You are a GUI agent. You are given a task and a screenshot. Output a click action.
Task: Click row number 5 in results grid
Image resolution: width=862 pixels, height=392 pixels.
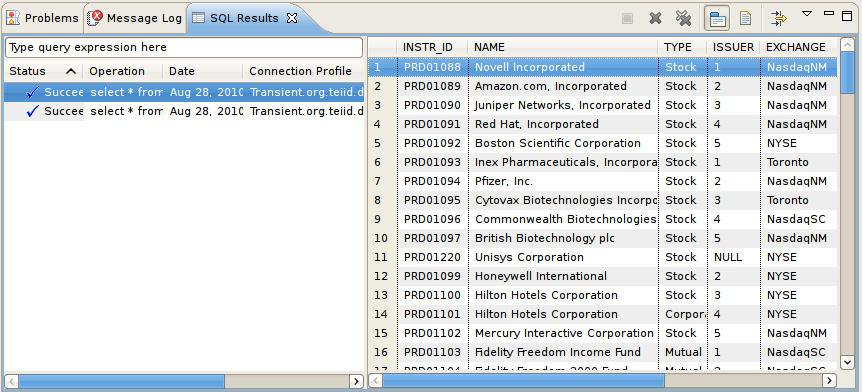click(383, 143)
